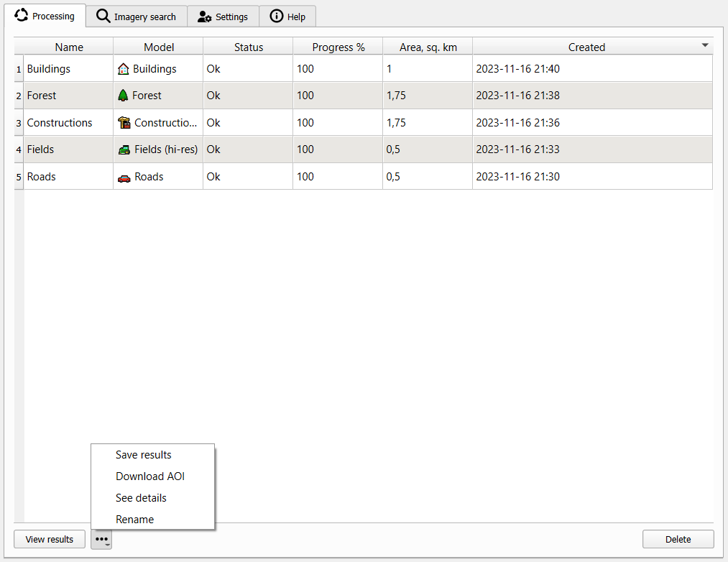Open the Processing tab
728x562 pixels.
pyautogui.click(x=45, y=16)
